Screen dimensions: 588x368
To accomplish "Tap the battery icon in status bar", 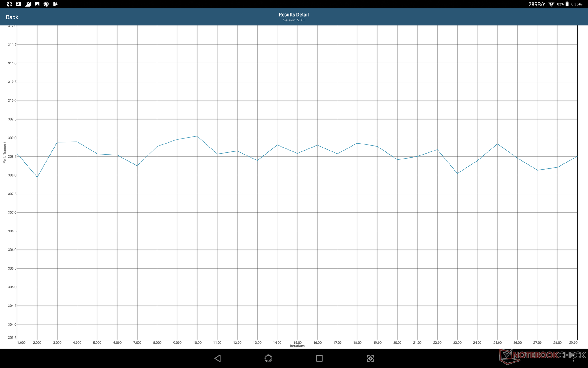I will (567, 4).
